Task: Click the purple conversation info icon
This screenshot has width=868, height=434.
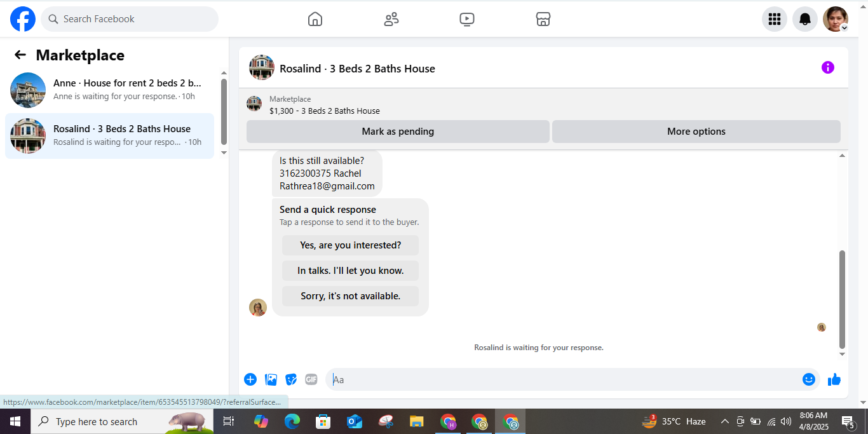Action: coord(828,67)
